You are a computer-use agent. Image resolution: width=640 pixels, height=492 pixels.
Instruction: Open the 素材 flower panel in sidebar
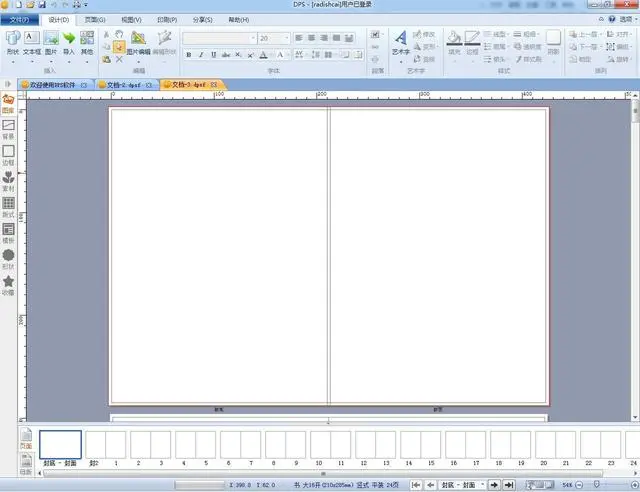8,182
